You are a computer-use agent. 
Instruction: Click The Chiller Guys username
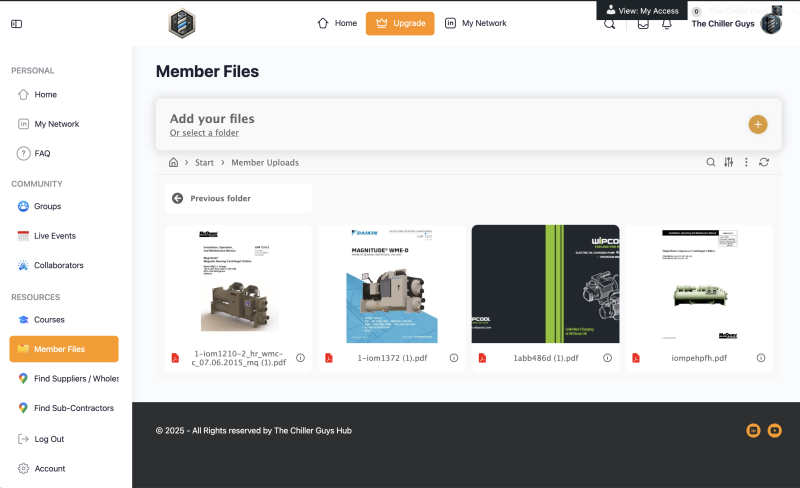pos(722,23)
